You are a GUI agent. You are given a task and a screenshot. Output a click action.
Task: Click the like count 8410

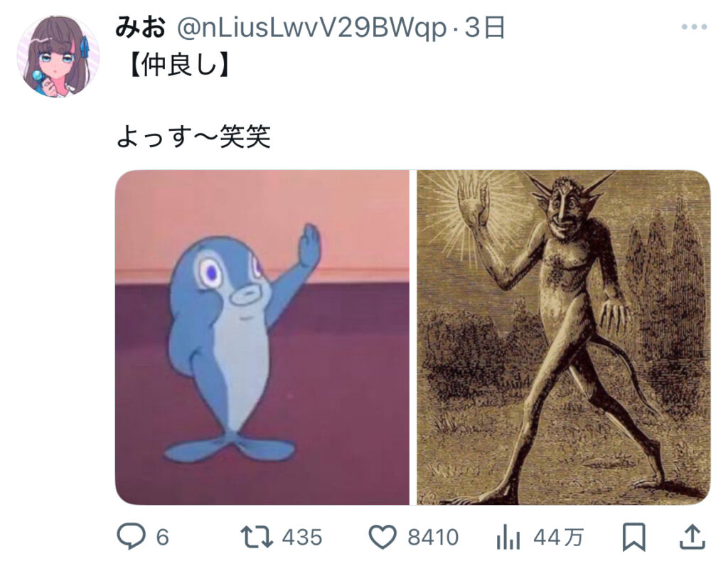(433, 538)
